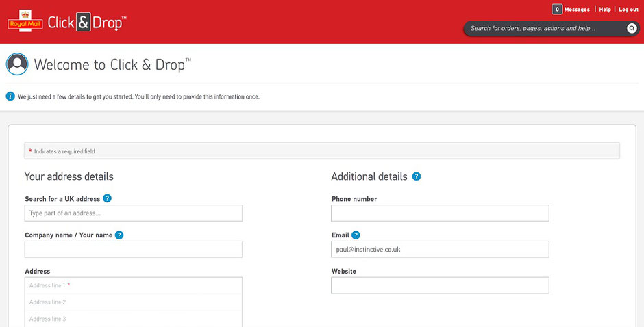Screen dimensions: 644x327
Task: Click the Address line 3 field
Action: (134, 319)
